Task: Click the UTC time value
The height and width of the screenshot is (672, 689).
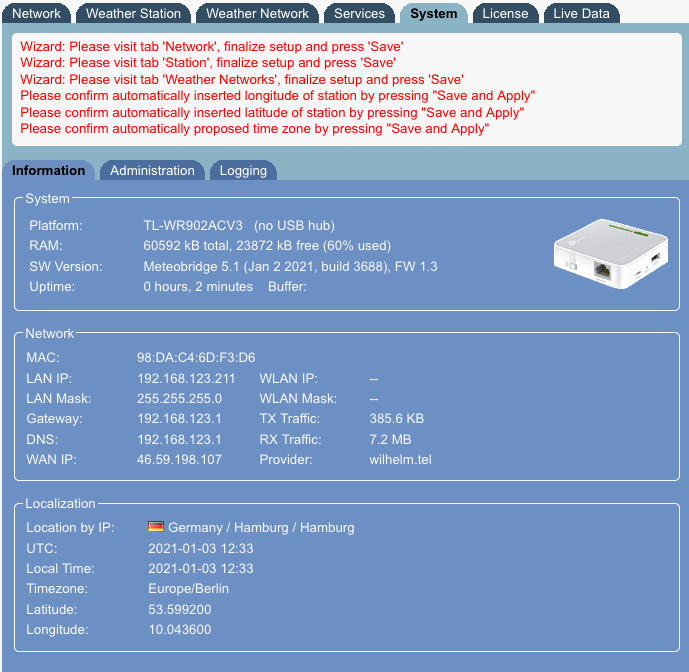Action: (x=201, y=548)
